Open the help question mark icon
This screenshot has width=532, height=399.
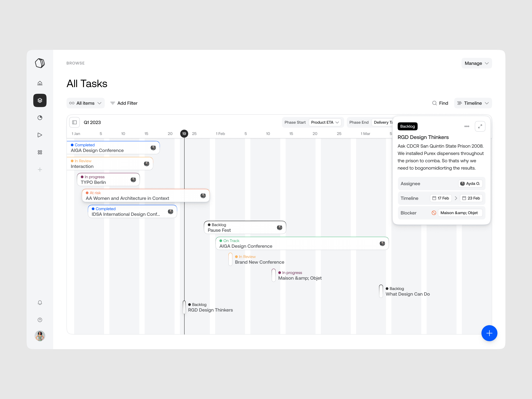click(40, 320)
